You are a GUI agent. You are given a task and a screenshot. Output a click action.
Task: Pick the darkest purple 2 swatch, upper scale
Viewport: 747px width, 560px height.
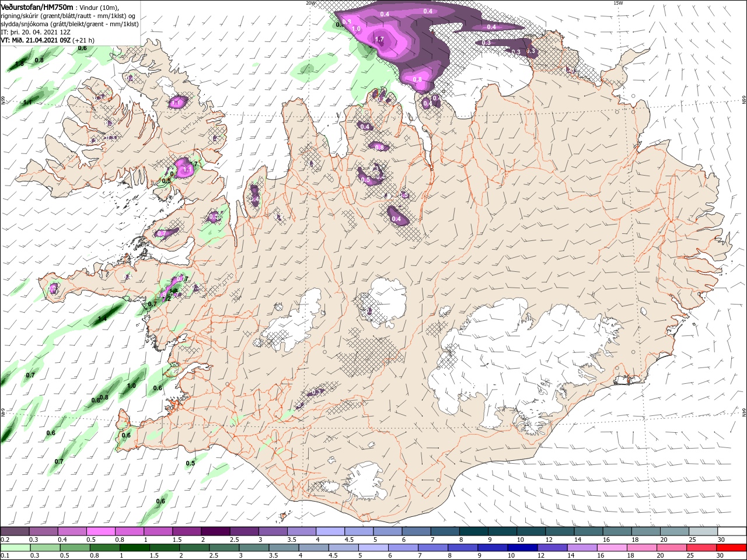pos(215,531)
